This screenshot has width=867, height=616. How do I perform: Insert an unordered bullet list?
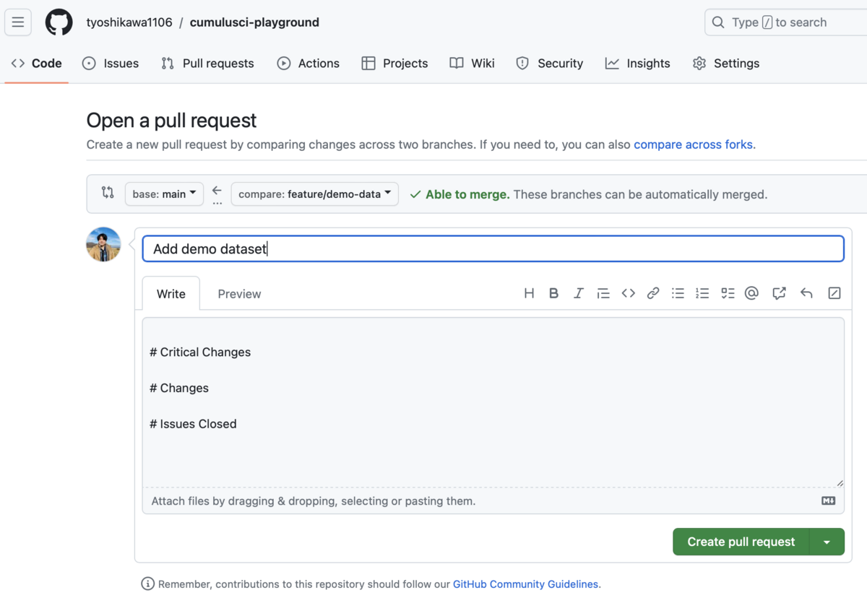[x=678, y=293]
